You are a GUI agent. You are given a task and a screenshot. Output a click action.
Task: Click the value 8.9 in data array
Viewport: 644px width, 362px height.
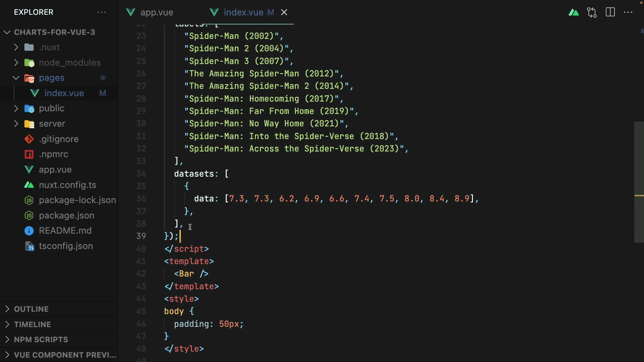462,199
